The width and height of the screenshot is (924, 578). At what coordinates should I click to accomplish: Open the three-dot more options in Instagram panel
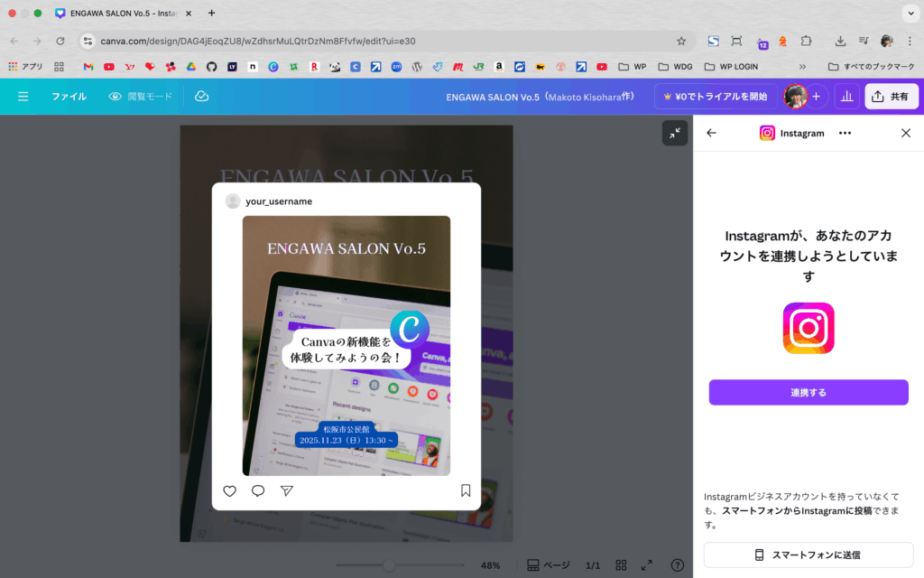pyautogui.click(x=845, y=133)
